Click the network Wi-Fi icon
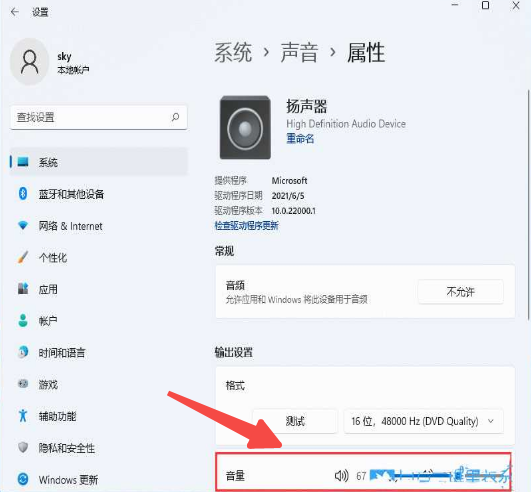 [x=23, y=225]
